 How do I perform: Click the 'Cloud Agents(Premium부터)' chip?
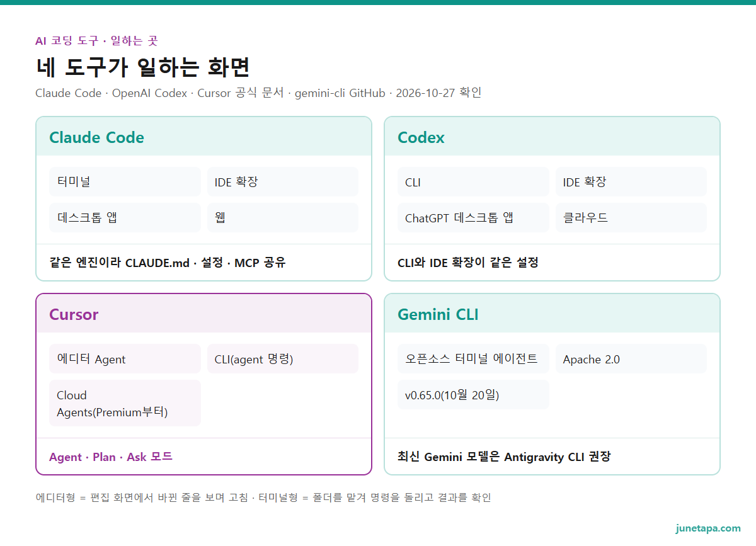coord(125,403)
